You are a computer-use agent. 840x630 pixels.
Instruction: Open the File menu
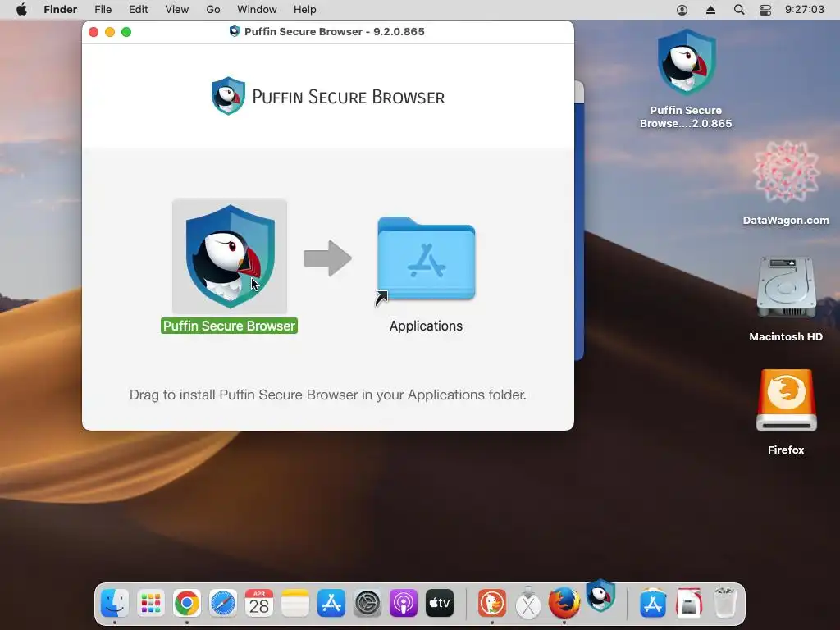103,10
